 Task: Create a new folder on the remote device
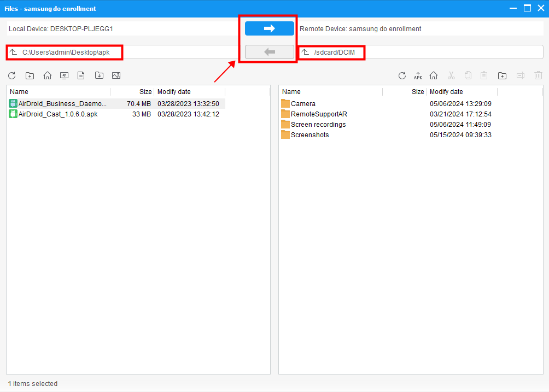click(x=502, y=75)
